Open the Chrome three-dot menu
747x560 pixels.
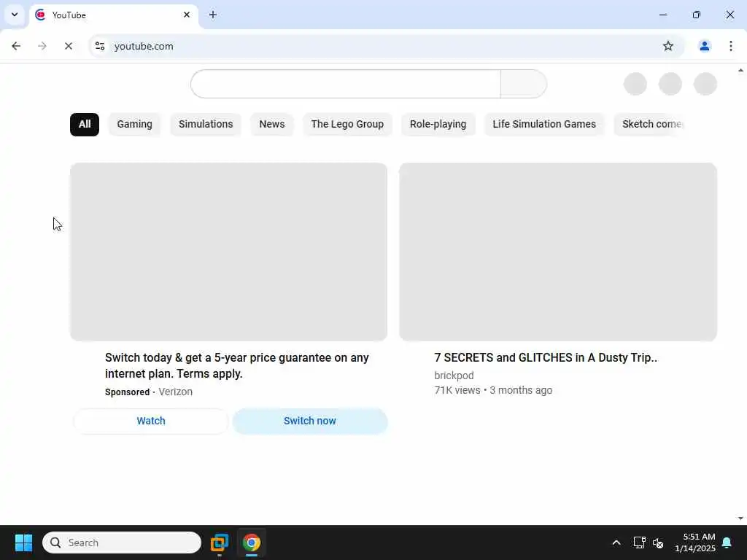coord(731,46)
